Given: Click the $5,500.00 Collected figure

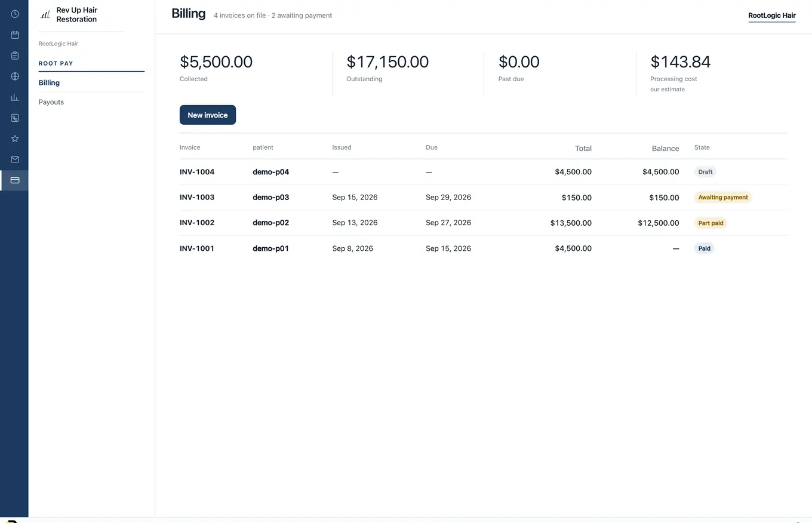Looking at the screenshot, I should pos(216,61).
